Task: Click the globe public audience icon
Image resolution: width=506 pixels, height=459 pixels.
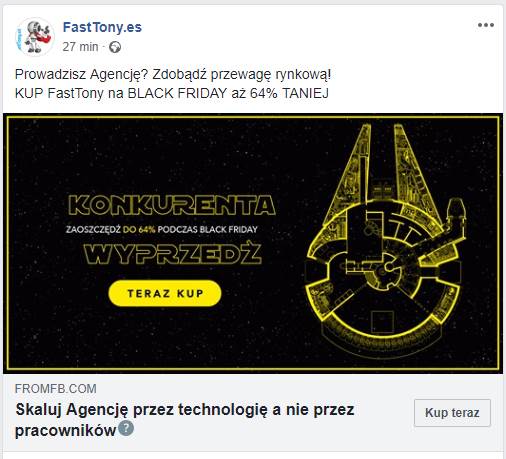Action: [x=115, y=47]
